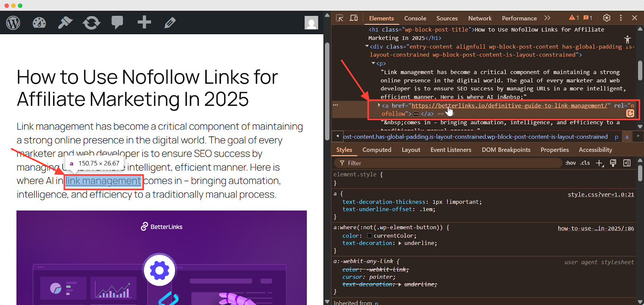Open how-to-use-…in-2025/:86 source link
644x305 pixels.
click(596, 228)
